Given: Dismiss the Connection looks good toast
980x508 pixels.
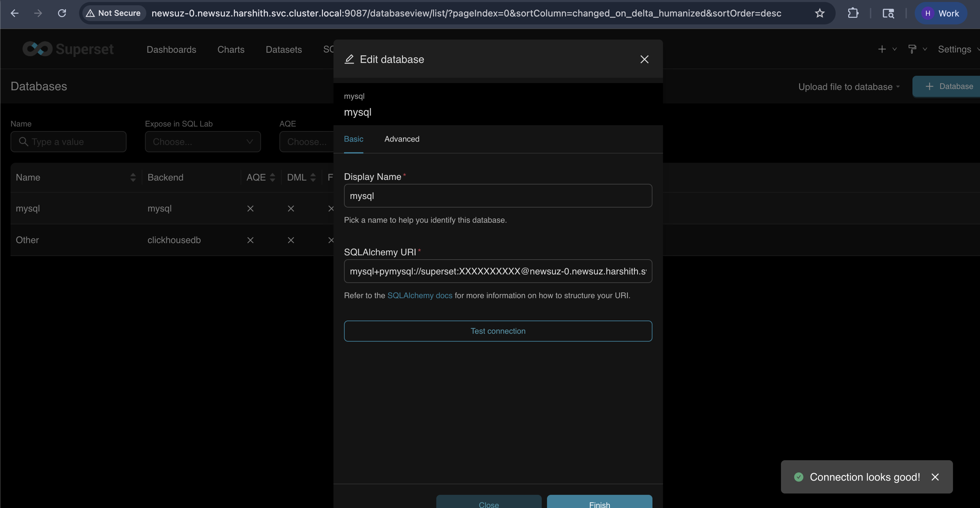Looking at the screenshot, I should tap(935, 477).
